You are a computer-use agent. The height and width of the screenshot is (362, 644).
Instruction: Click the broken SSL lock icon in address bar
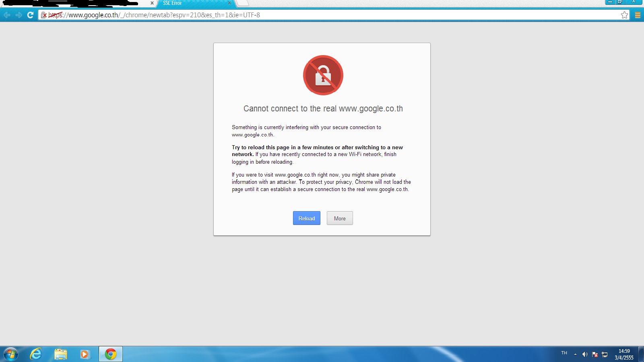pyautogui.click(x=44, y=15)
